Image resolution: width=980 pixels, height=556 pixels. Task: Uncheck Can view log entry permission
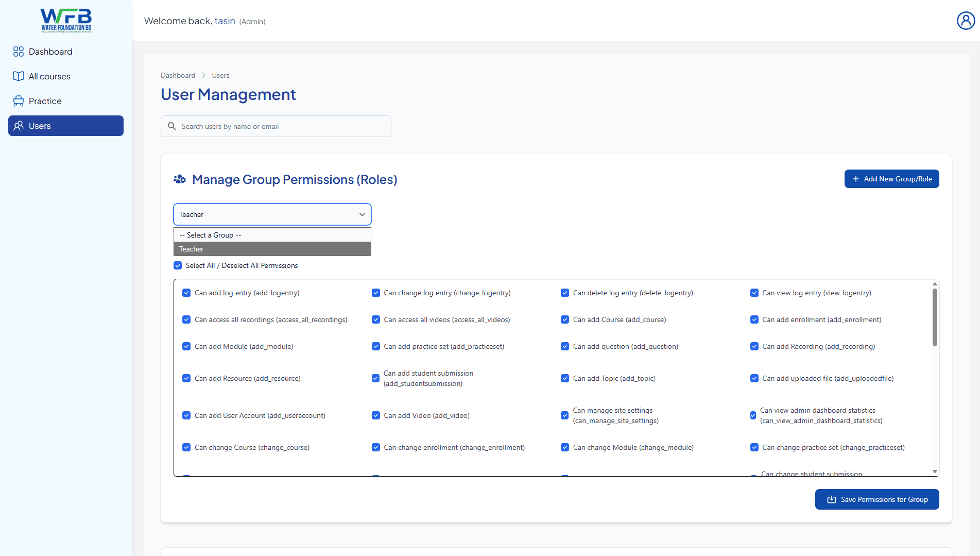pos(754,293)
